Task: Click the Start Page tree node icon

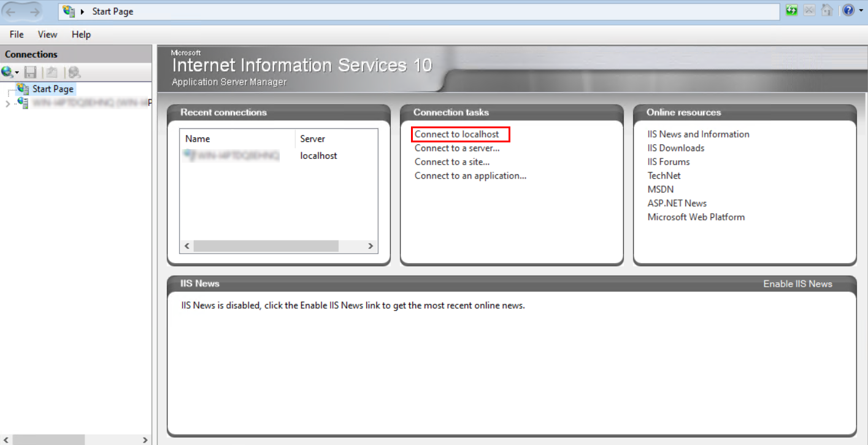Action: coord(23,89)
